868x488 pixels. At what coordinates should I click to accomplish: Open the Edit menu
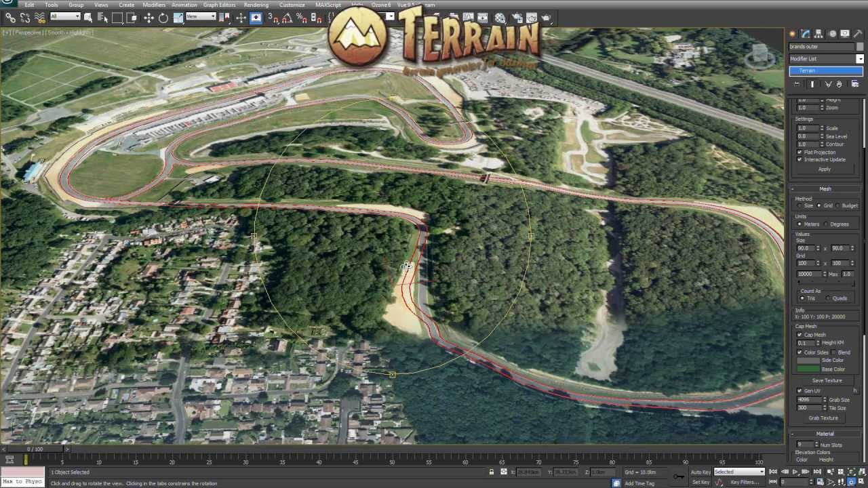[x=29, y=5]
